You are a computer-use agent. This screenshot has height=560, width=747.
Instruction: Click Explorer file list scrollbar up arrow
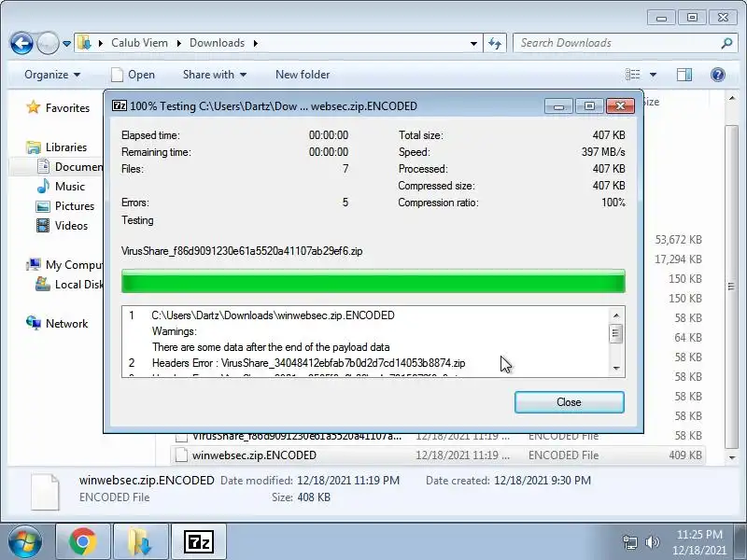tap(732, 99)
